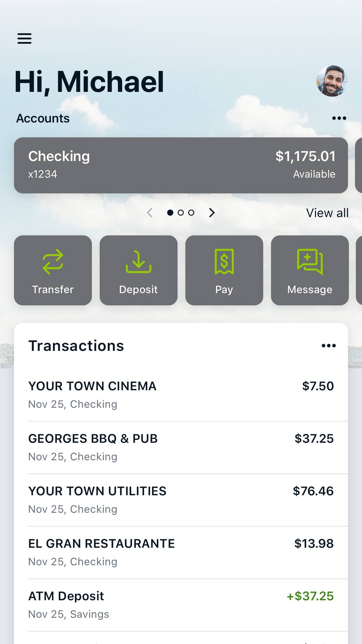Screen dimensions: 362x644
Task: Go to previous account with left chevron
Action: [x=150, y=213]
